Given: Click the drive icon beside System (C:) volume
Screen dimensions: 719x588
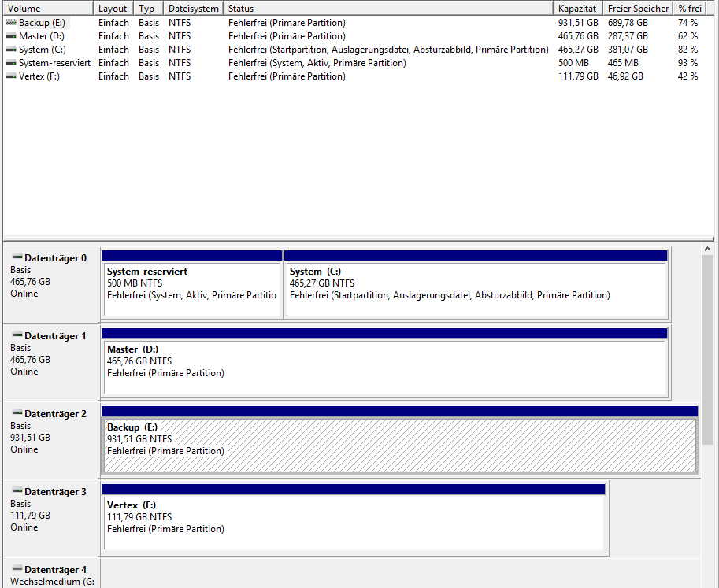Looking at the screenshot, I should click(x=11, y=49).
